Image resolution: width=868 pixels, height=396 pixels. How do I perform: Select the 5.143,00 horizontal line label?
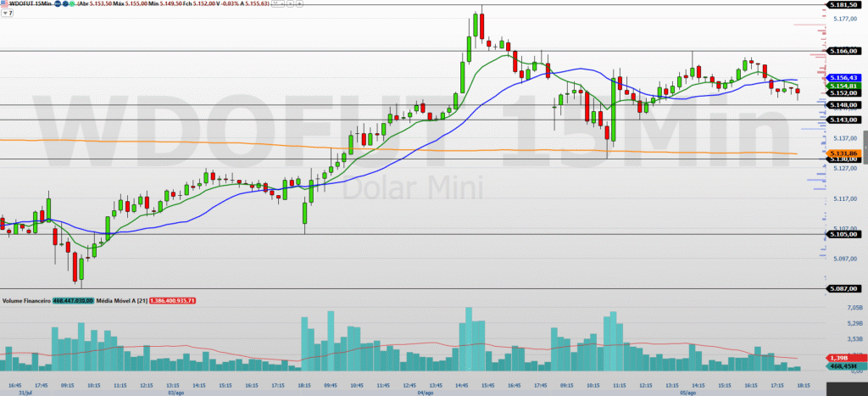point(843,120)
